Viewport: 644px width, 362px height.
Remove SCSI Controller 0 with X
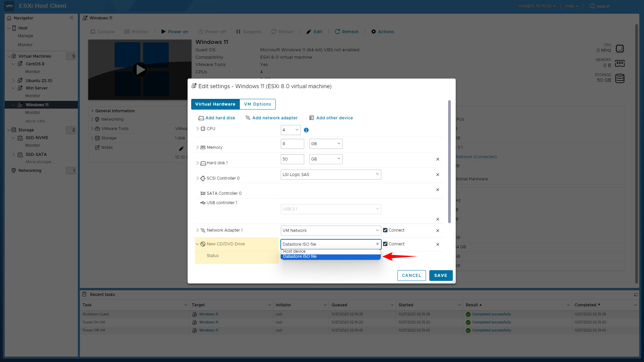pos(437,175)
